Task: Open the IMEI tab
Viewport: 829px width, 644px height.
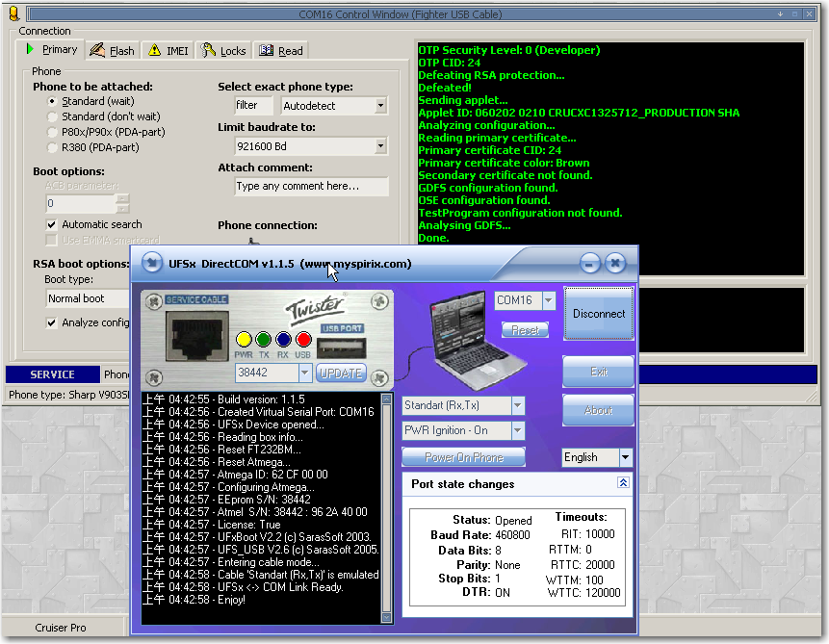Action: (x=168, y=51)
